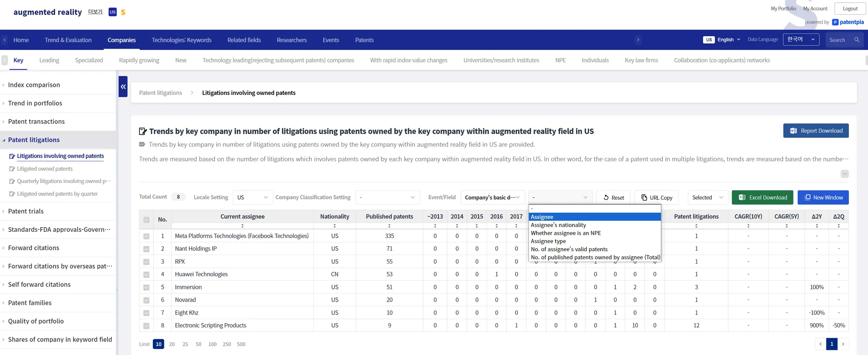The width and height of the screenshot is (868, 355).
Task: Go to next page arrow
Action: tap(843, 344)
